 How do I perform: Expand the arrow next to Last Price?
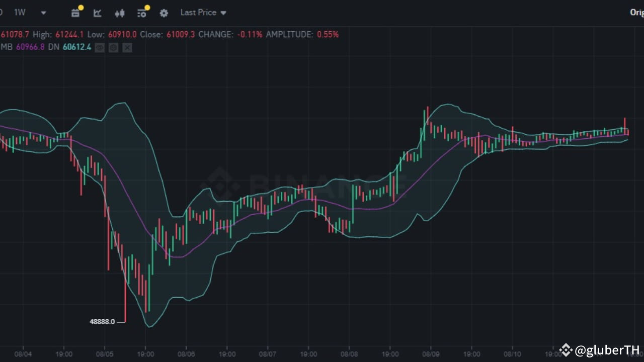223,13
